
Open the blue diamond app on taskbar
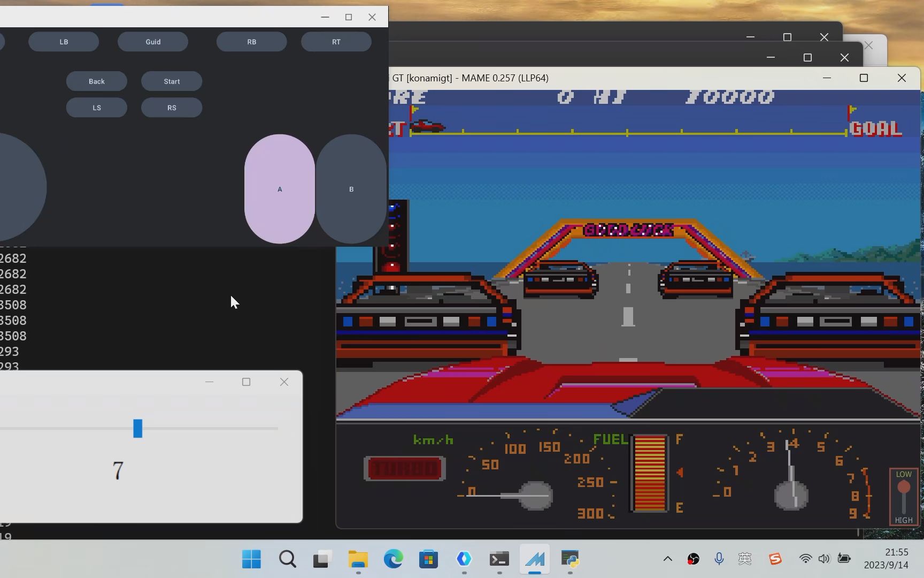[x=464, y=559]
